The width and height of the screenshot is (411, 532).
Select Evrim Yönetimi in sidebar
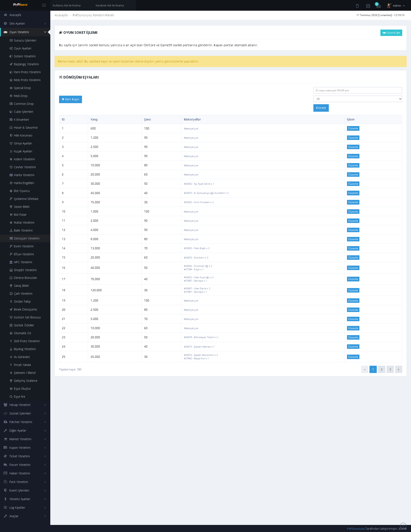point(24,246)
